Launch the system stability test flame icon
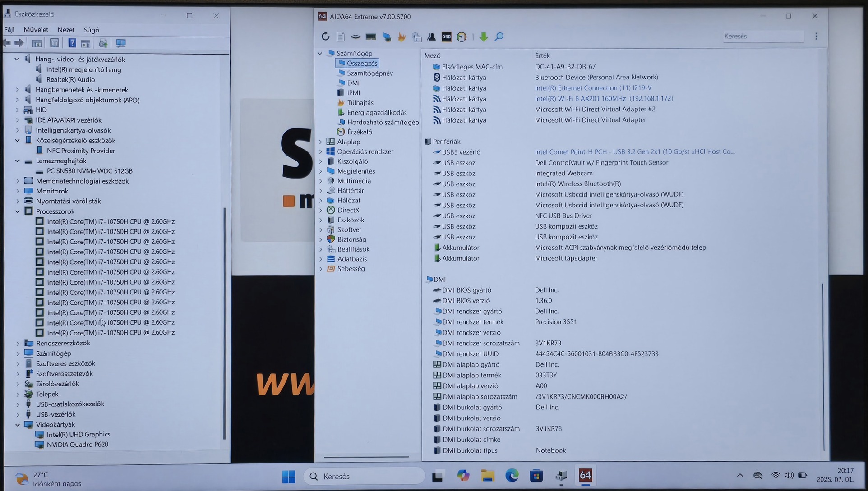This screenshot has width=868, height=491. click(402, 37)
